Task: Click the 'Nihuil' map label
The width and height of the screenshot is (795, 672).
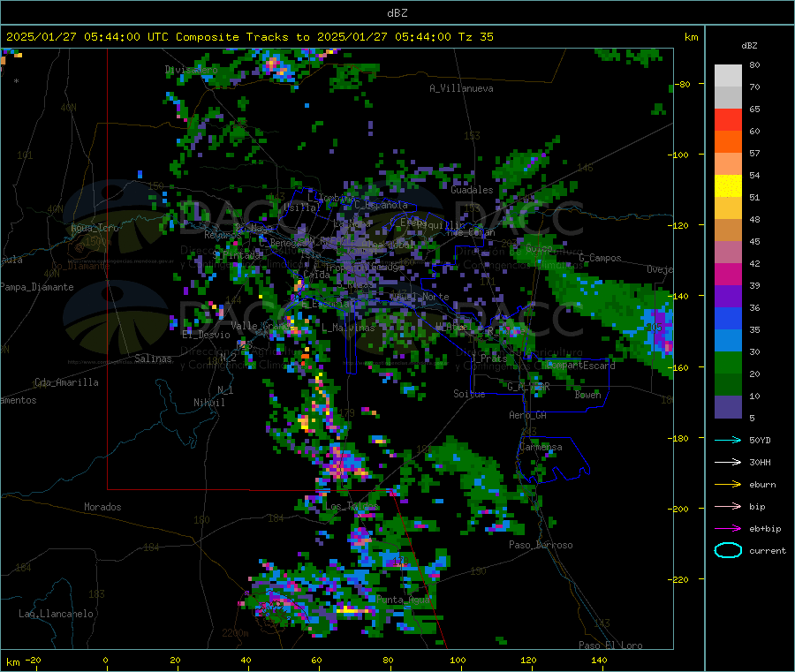Action: click(208, 403)
